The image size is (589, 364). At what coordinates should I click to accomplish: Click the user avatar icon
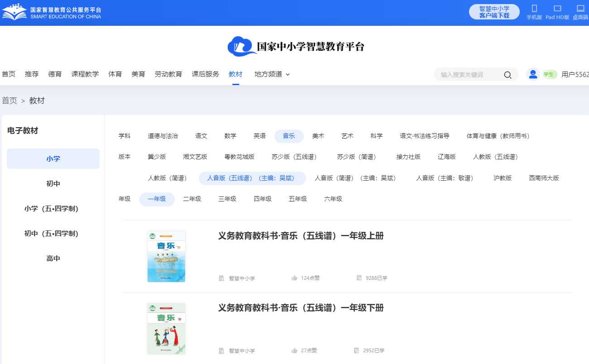(533, 74)
